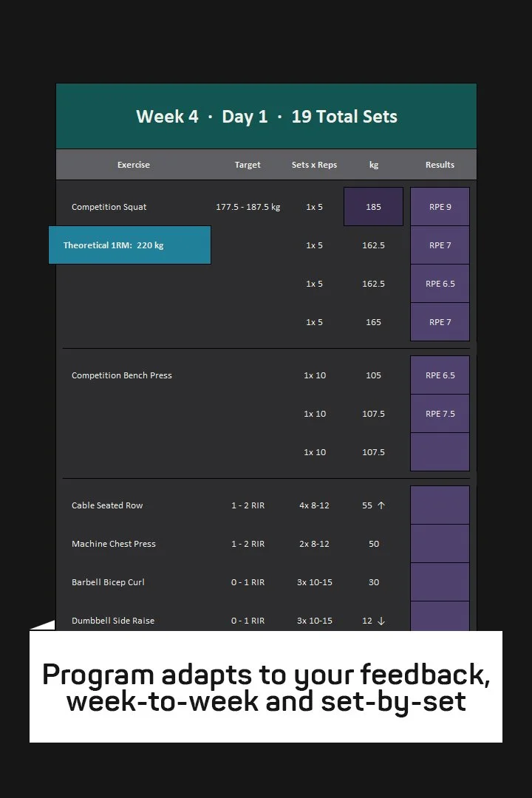532x798 pixels.
Task: Select the Dumbbell Side Raise exercise
Action: pyautogui.click(x=113, y=621)
